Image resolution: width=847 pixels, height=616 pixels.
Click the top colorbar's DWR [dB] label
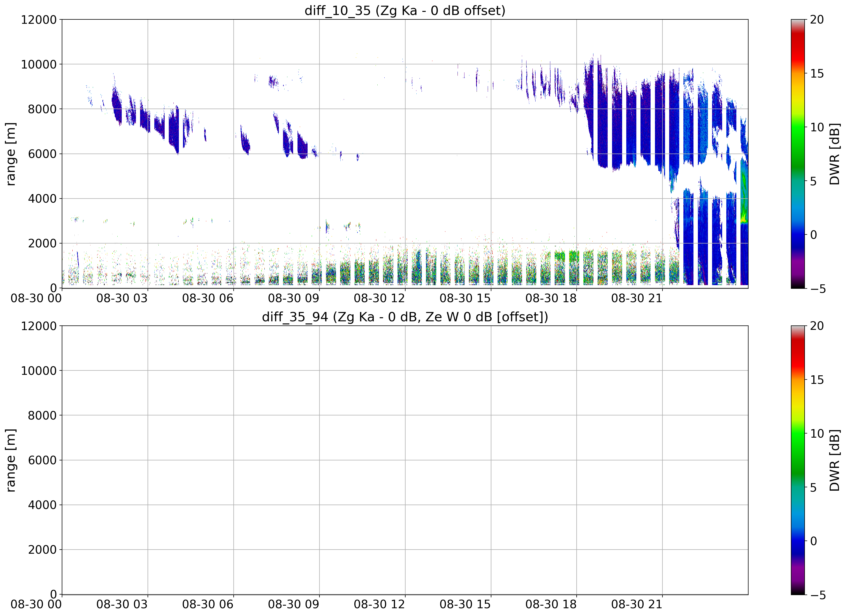tap(834, 154)
